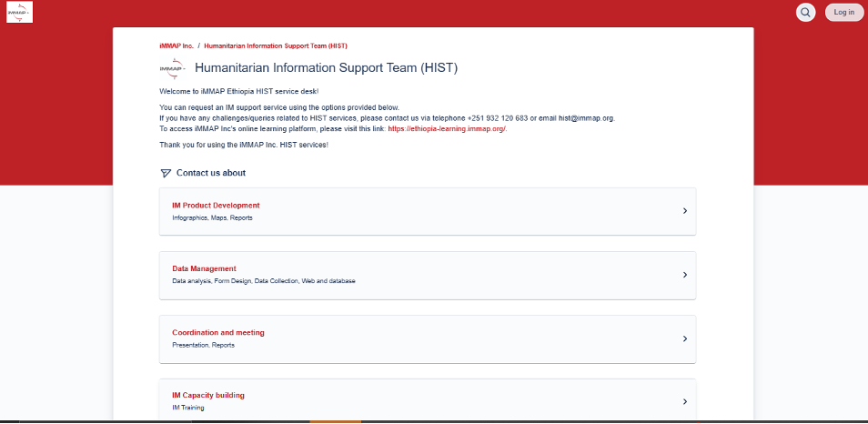Click the iMMAP logo in the red header
The width and height of the screenshot is (868, 424).
(x=19, y=12)
